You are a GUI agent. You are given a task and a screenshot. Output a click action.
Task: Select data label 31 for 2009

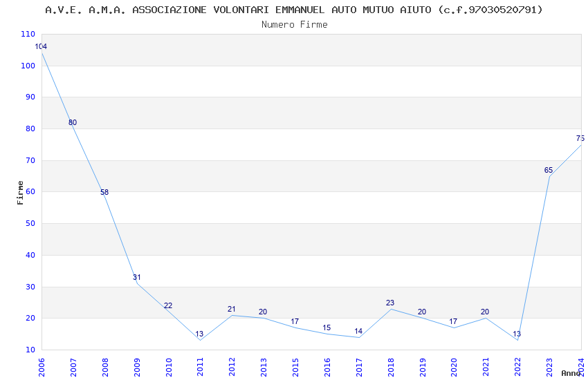pos(136,278)
